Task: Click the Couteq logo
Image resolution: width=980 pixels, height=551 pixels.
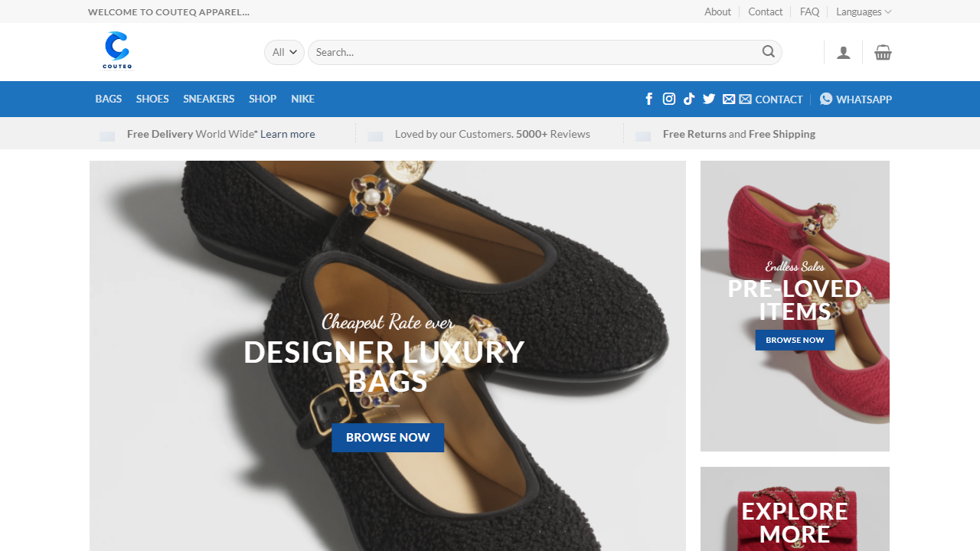Action: coord(117,51)
